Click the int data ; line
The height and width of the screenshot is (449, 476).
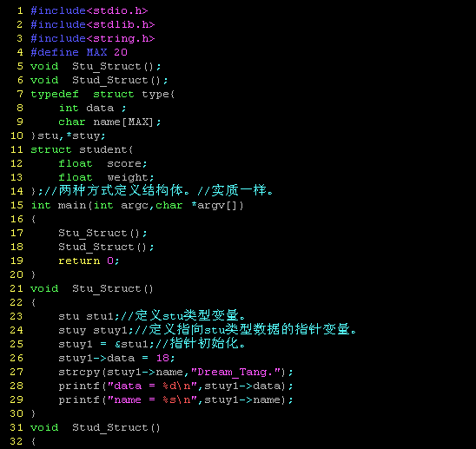tap(92, 108)
